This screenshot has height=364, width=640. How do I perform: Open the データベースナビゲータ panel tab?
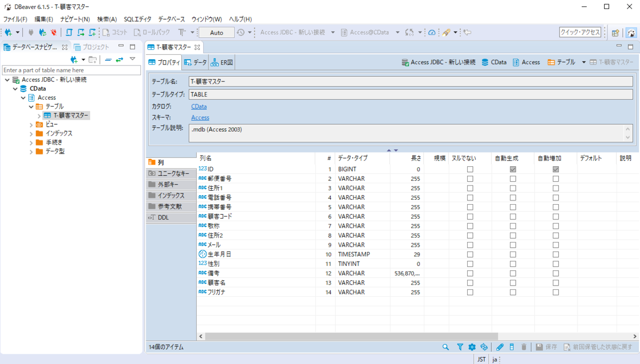coord(32,47)
